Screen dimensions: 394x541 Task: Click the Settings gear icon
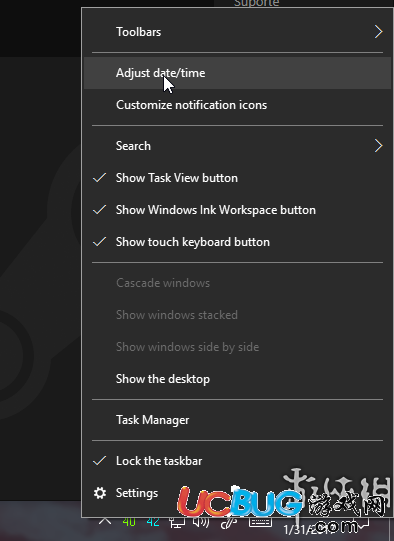[x=100, y=493]
